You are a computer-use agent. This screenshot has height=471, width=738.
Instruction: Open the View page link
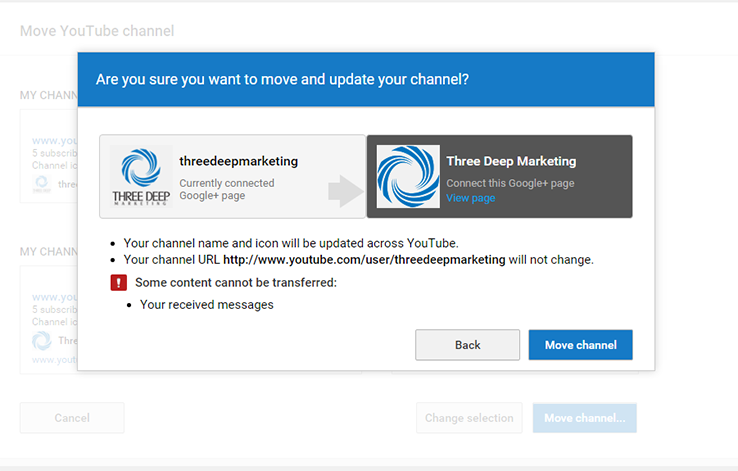pyautogui.click(x=471, y=198)
